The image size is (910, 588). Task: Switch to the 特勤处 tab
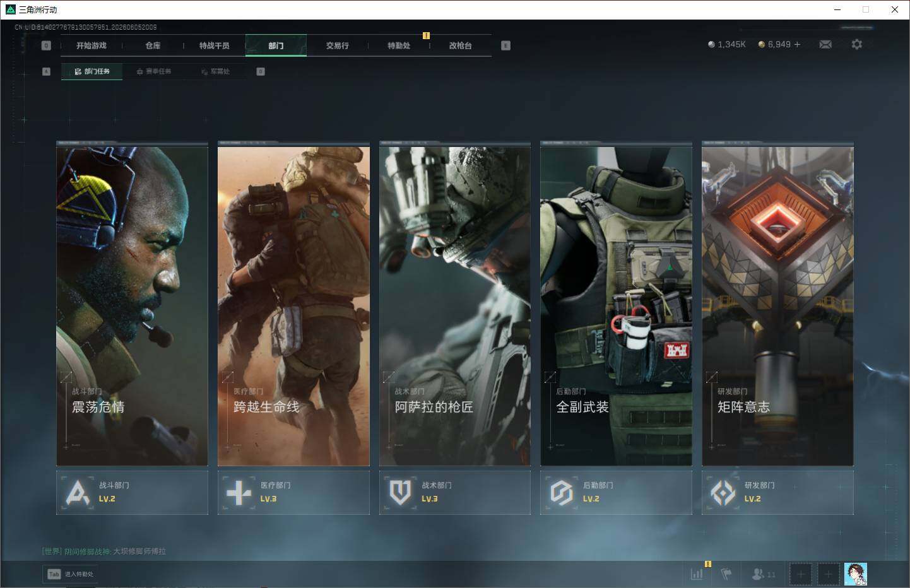point(399,45)
